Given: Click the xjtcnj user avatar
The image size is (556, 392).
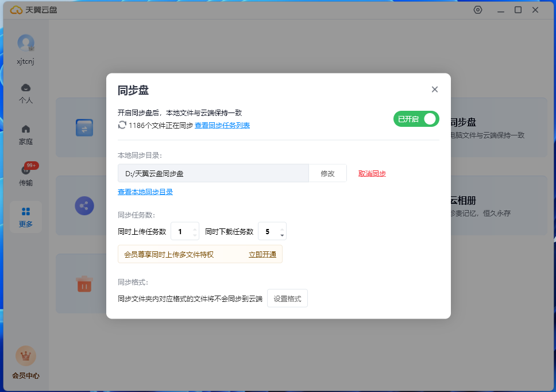Looking at the screenshot, I should point(26,43).
